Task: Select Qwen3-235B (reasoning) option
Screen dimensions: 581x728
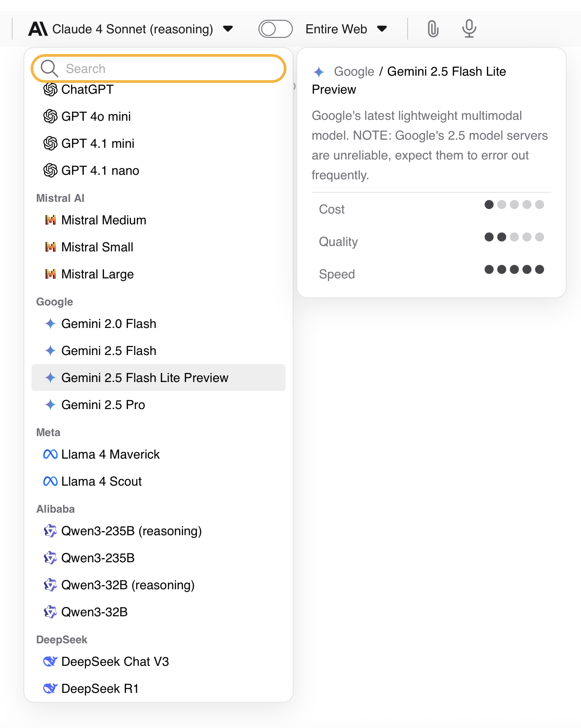Action: point(131,531)
